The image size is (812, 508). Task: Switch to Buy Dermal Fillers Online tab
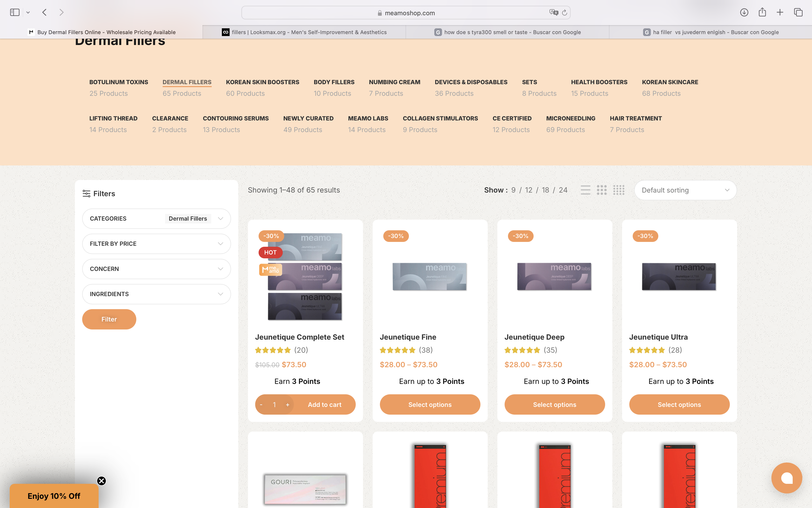pyautogui.click(x=101, y=32)
